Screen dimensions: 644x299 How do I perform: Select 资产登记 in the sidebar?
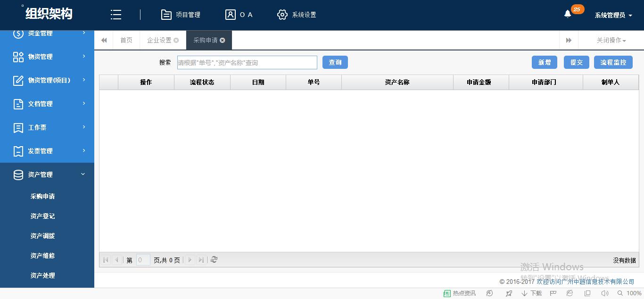[42, 216]
